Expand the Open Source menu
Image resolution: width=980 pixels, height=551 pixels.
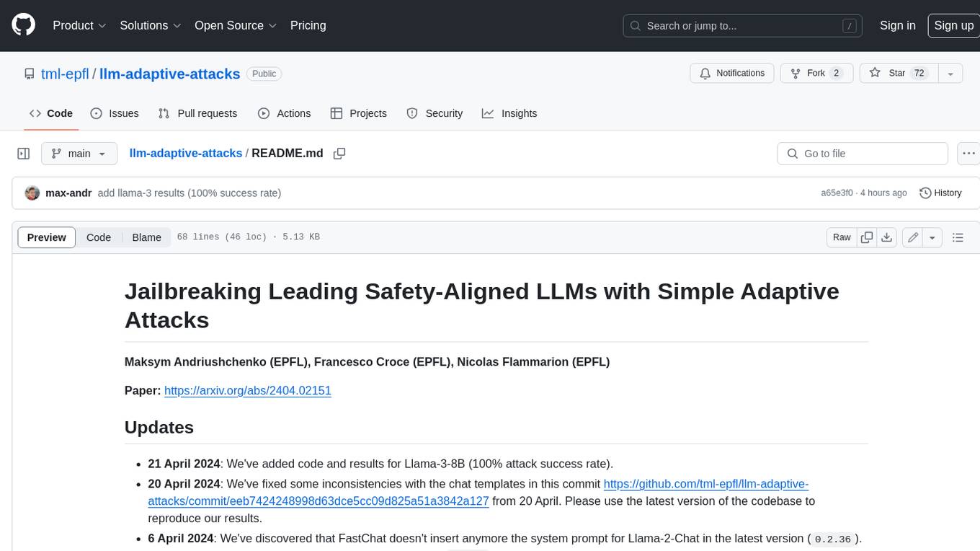pyautogui.click(x=236, y=25)
